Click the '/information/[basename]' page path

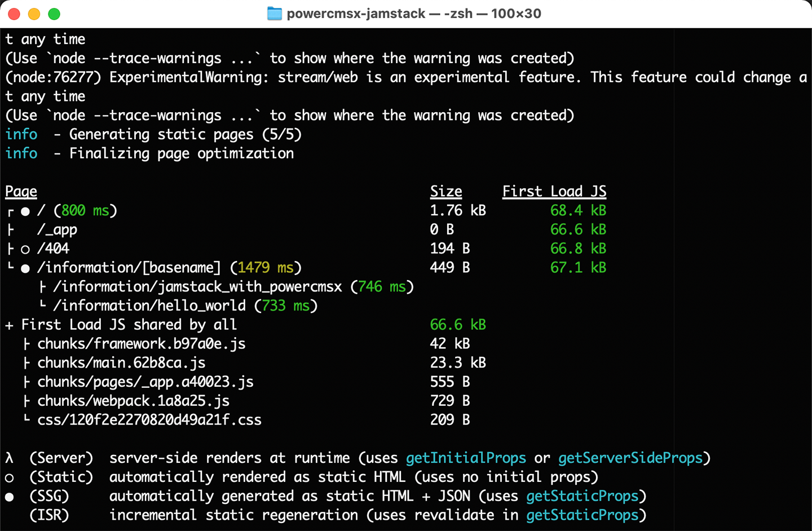(x=129, y=268)
